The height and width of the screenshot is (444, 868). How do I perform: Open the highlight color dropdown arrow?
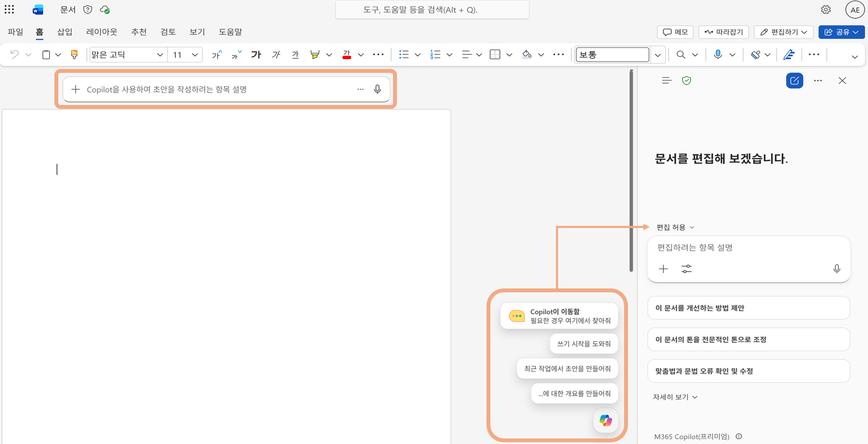[329, 55]
